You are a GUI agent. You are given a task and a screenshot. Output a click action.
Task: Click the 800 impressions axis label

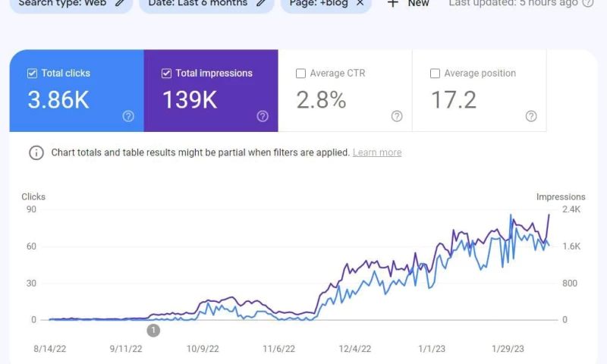(570, 283)
